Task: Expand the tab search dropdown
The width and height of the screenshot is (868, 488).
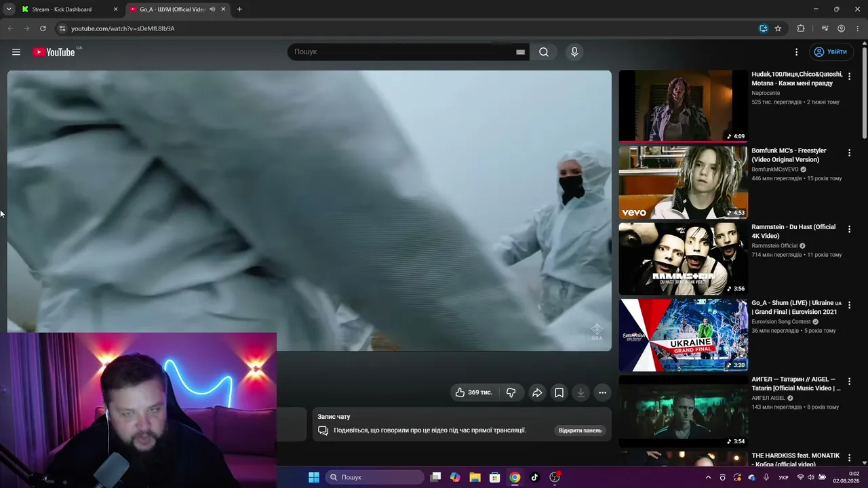Action: tap(9, 9)
